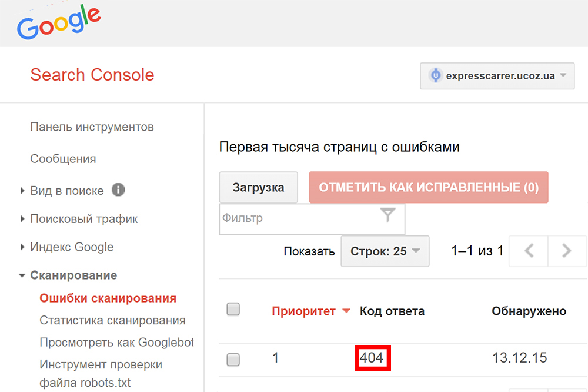Click the filter funnel icon
Image resolution: width=588 pixels, height=392 pixels.
[387, 216]
